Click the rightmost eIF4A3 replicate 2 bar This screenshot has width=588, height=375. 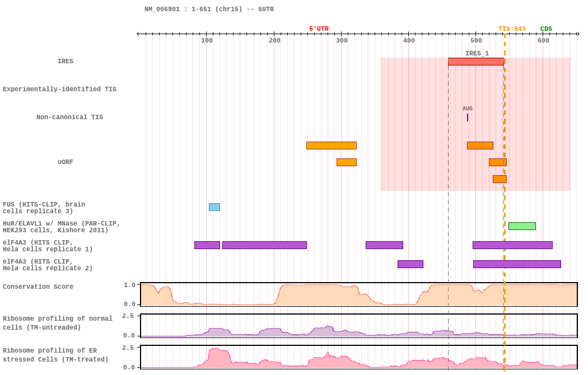point(517,264)
